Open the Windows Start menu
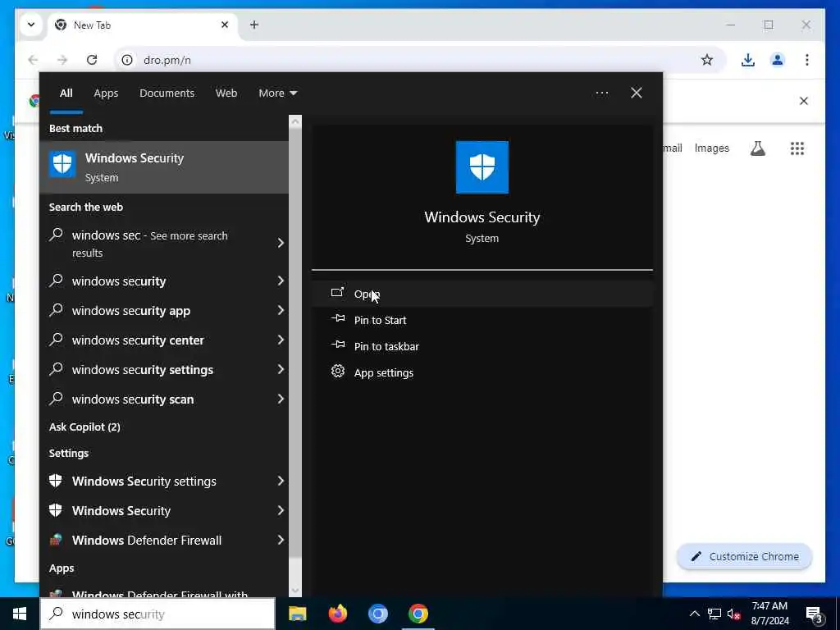 (20, 614)
